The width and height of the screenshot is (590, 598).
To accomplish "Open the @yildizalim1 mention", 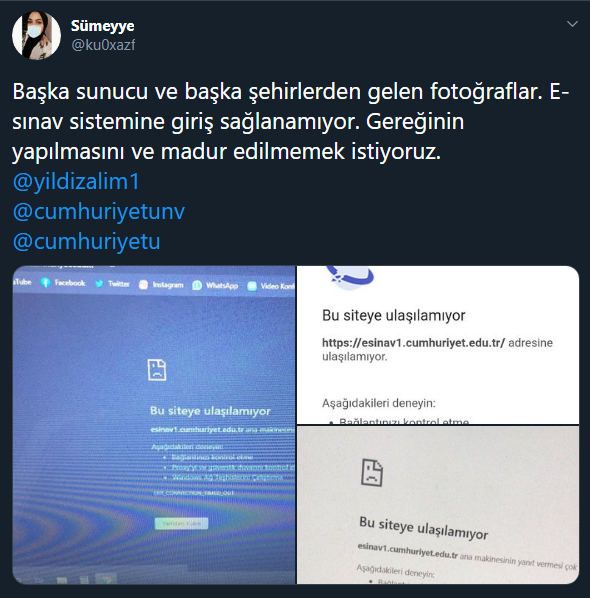I will (x=76, y=182).
